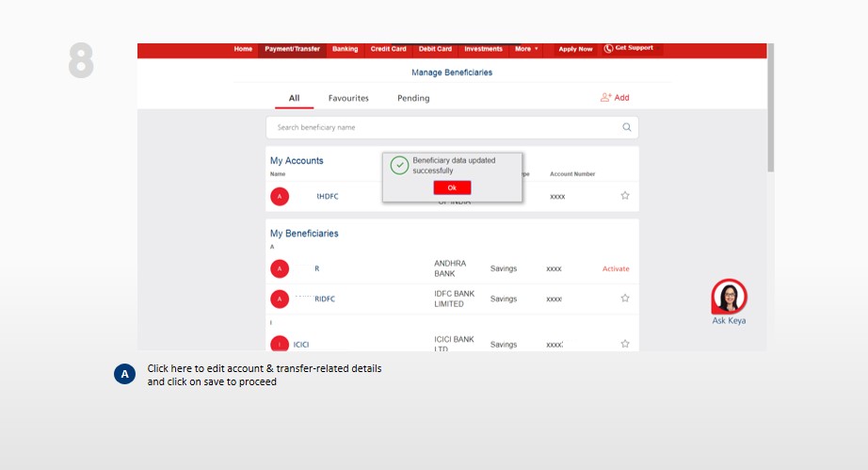Go to the Home menu

(243, 49)
